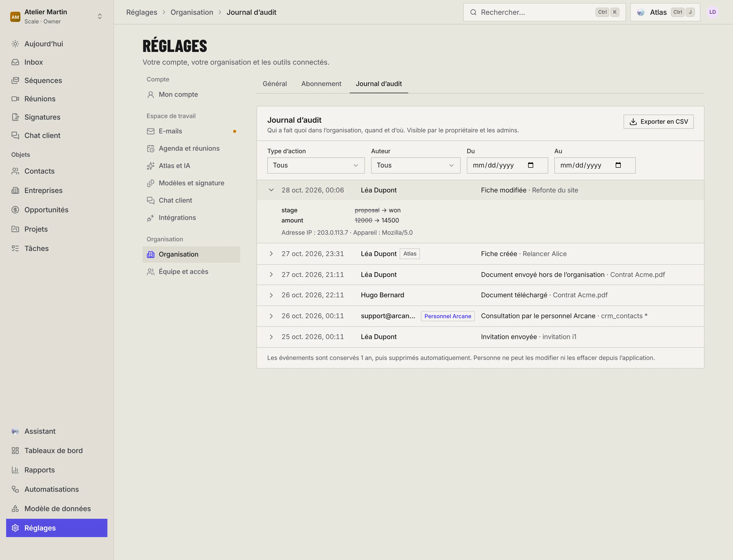Open the Type d'action dropdown

[x=316, y=165]
